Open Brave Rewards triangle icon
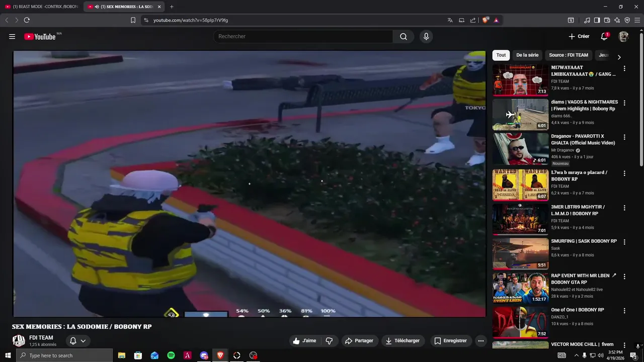The height and width of the screenshot is (362, 644). point(496,20)
